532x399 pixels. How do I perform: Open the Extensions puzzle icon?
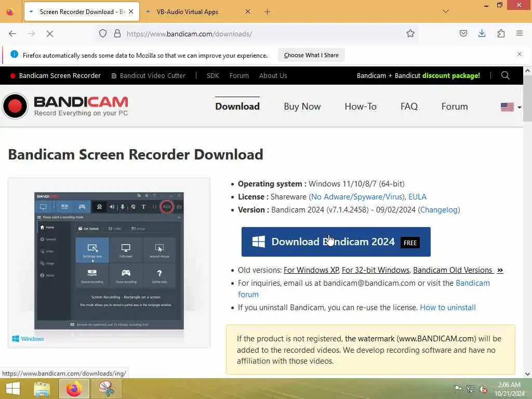(x=501, y=33)
